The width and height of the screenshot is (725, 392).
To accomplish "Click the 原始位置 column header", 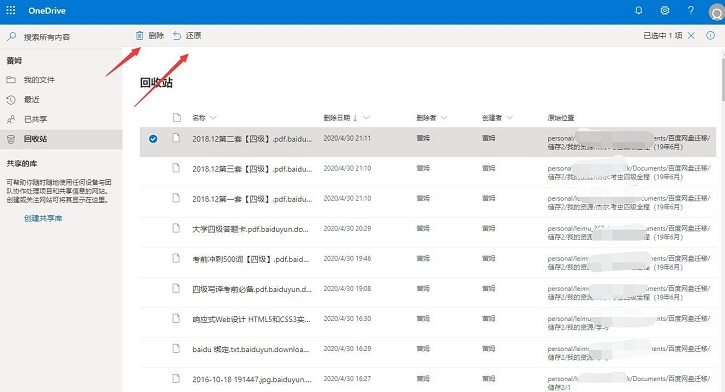I will pos(561,118).
